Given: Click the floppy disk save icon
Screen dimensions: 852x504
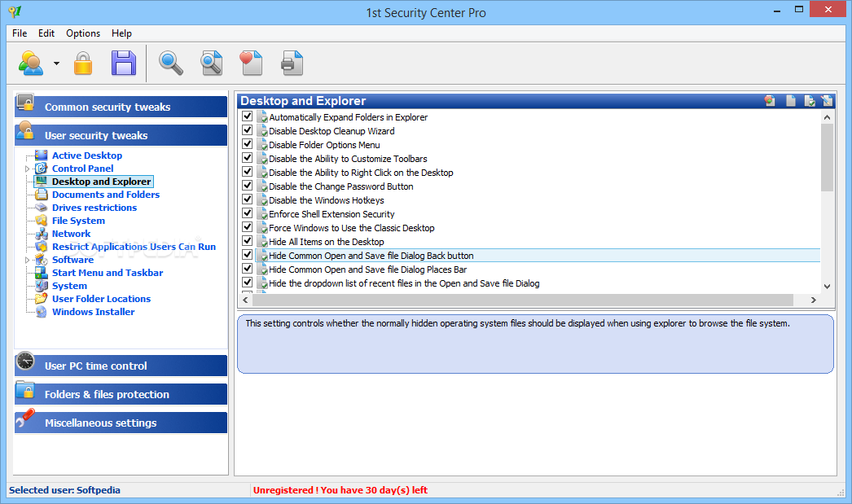Looking at the screenshot, I should click(x=124, y=63).
